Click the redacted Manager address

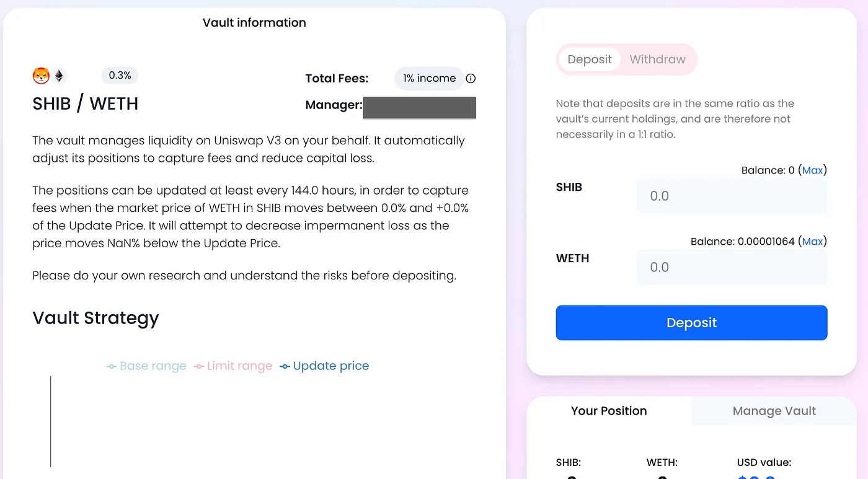click(x=419, y=107)
